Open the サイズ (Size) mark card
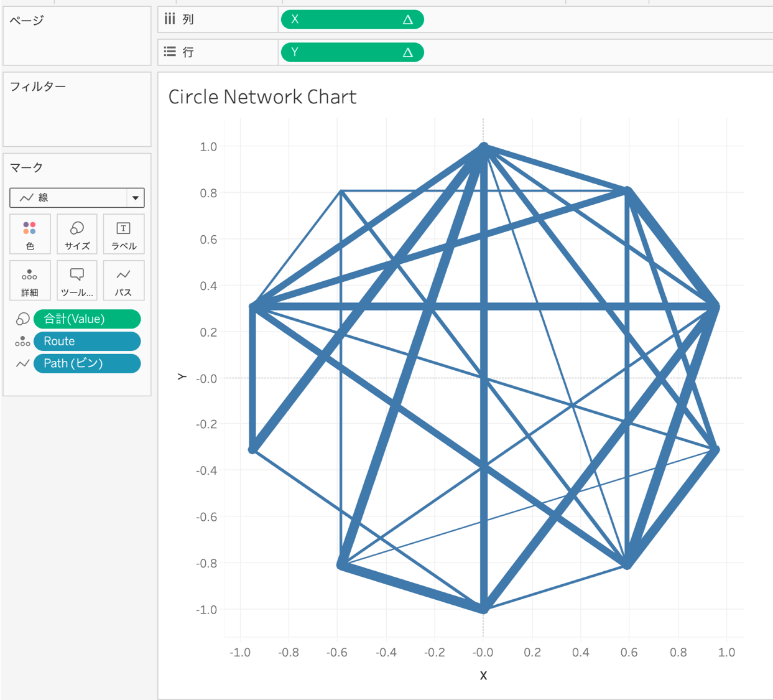 (77, 234)
